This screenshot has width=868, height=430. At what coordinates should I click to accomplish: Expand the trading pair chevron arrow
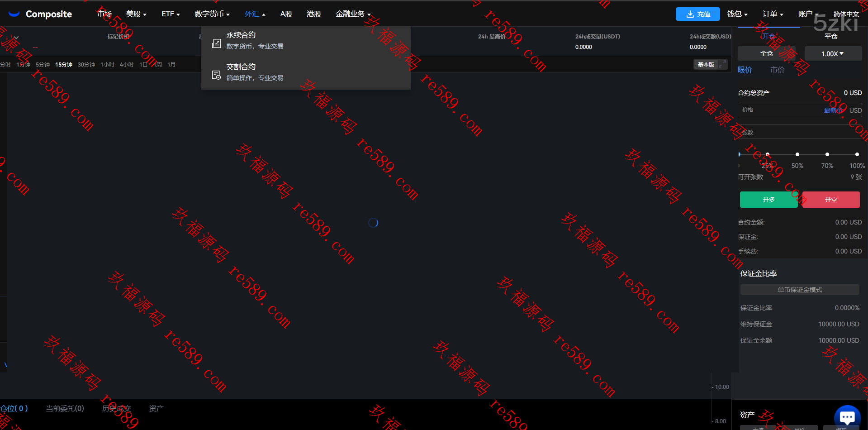[x=16, y=38]
